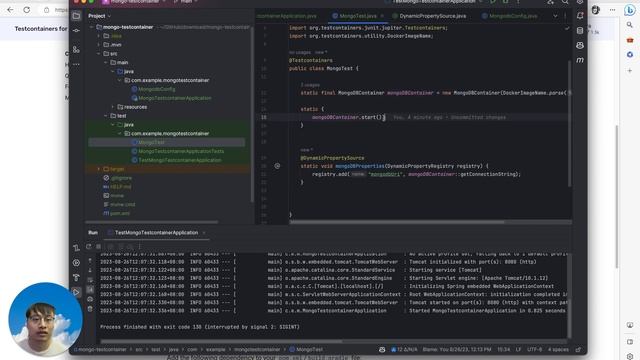Expand the resources folder
Image resolution: width=640 pixels, height=360 pixels.
click(x=113, y=107)
